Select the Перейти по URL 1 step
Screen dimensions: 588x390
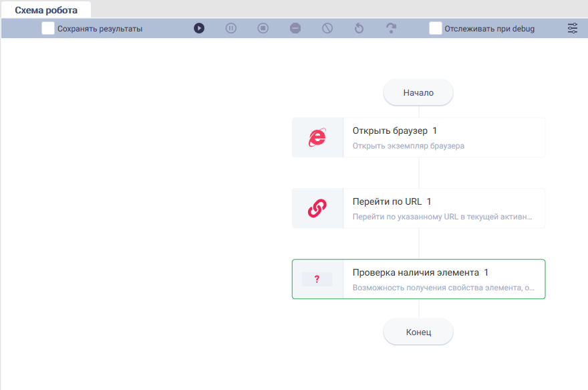(418, 208)
